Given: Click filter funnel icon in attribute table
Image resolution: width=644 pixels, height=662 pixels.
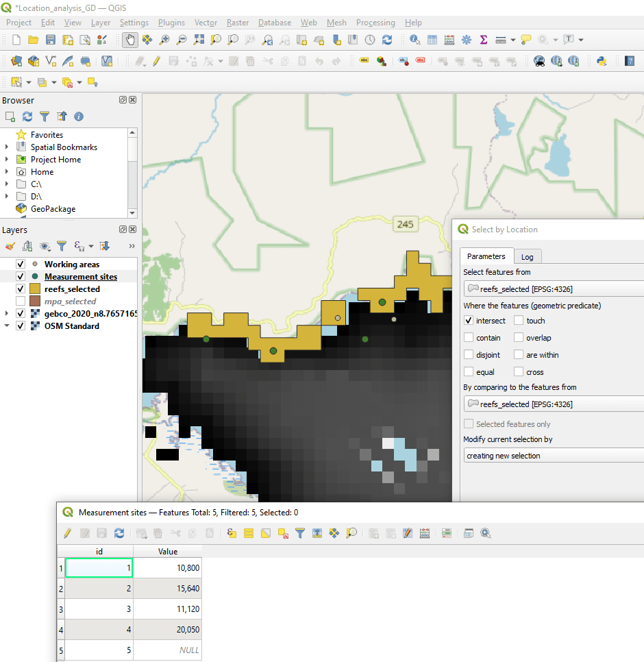Looking at the screenshot, I should tap(299, 532).
